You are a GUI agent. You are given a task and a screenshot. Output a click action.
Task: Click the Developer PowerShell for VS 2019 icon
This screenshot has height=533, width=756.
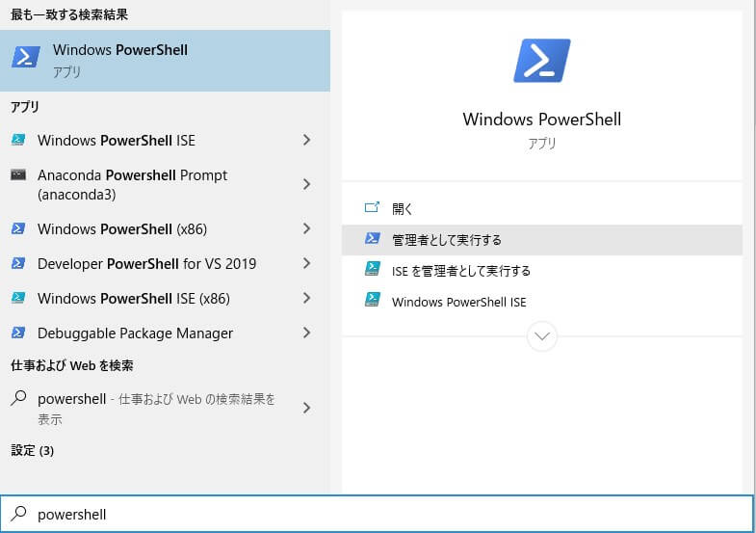[x=18, y=263]
